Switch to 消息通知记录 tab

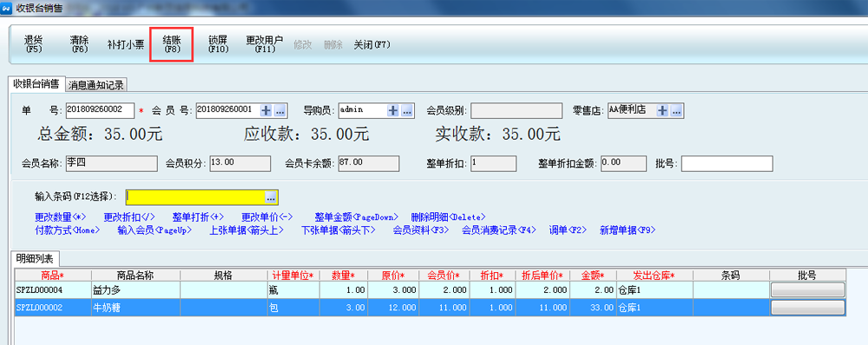pos(96,85)
